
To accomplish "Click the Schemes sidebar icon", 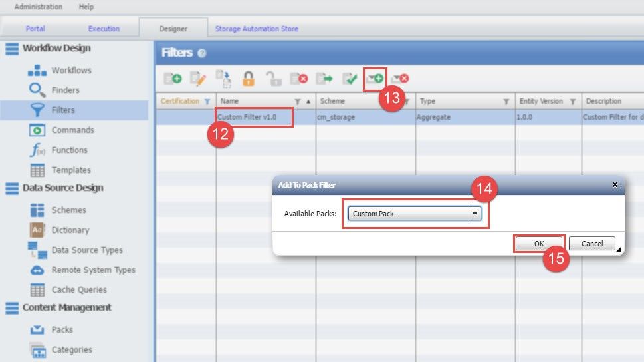I will pos(37,210).
